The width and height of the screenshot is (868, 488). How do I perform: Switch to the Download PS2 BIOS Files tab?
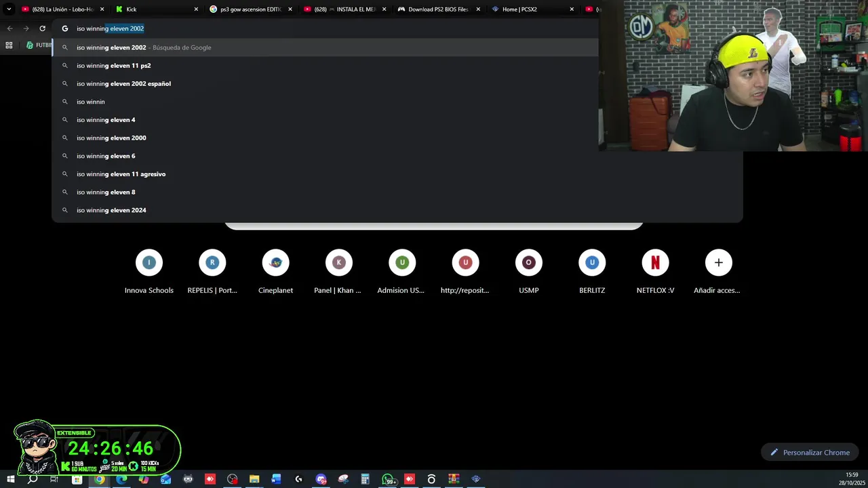point(439,9)
